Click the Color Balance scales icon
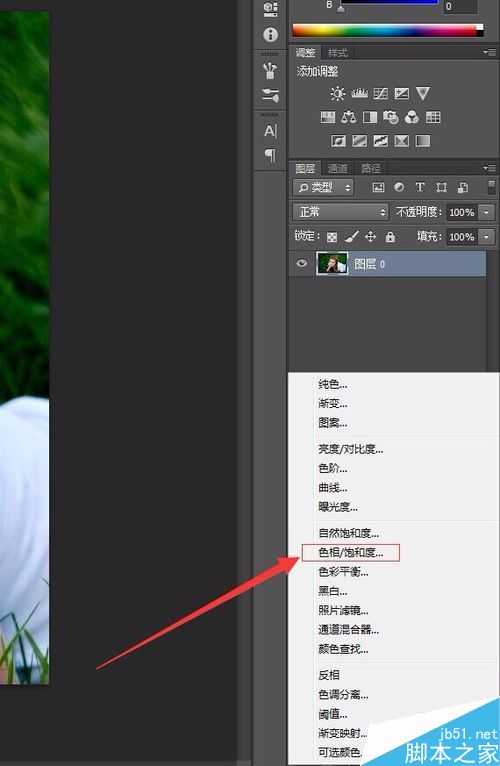Viewport: 500px width, 766px height. pos(349,117)
